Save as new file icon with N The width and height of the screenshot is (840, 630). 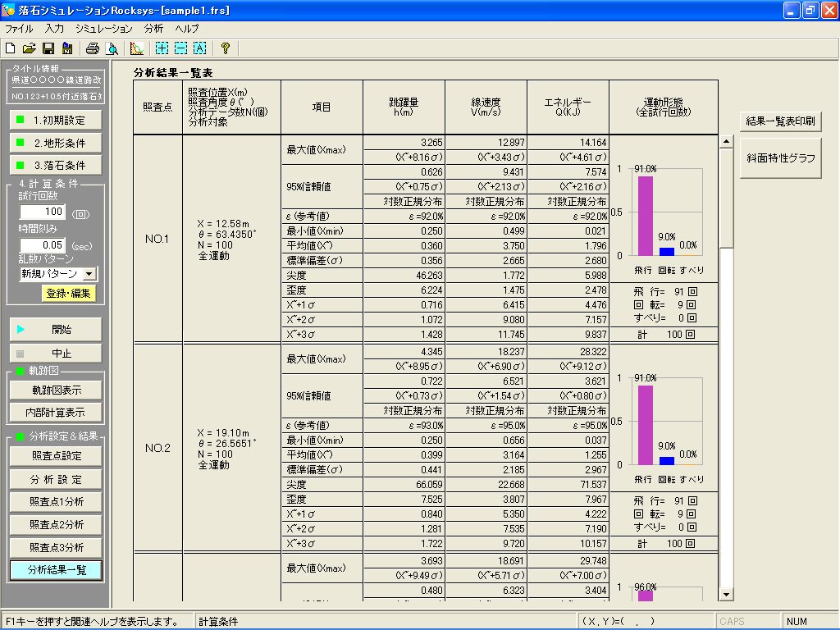pos(67,48)
